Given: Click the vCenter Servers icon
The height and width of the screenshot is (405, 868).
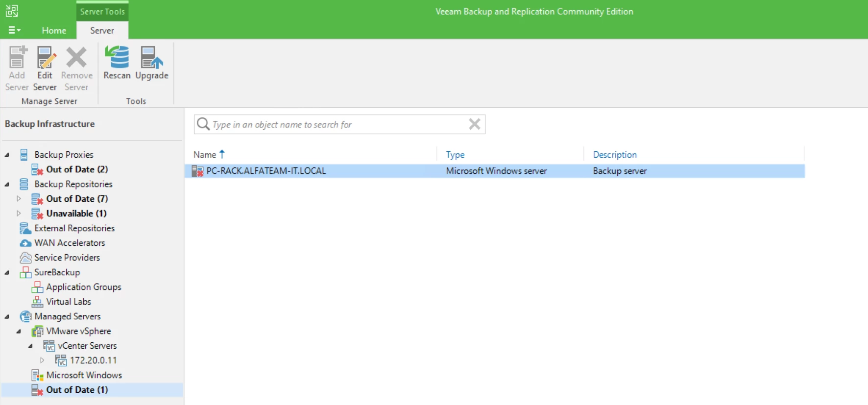Looking at the screenshot, I should [x=49, y=346].
